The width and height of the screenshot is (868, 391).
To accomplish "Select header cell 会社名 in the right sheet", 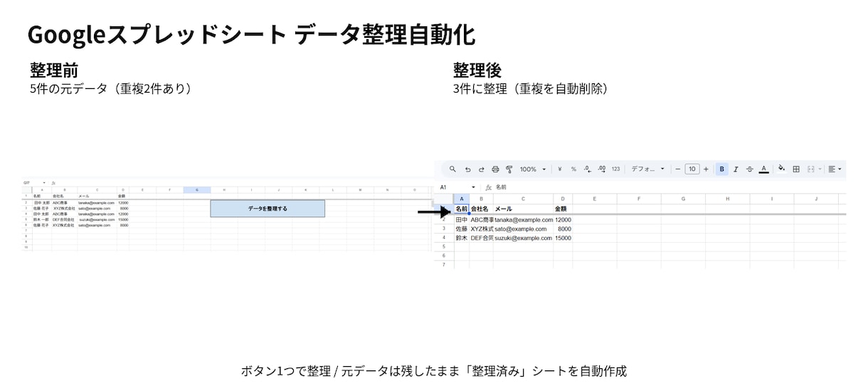I will click(481, 209).
